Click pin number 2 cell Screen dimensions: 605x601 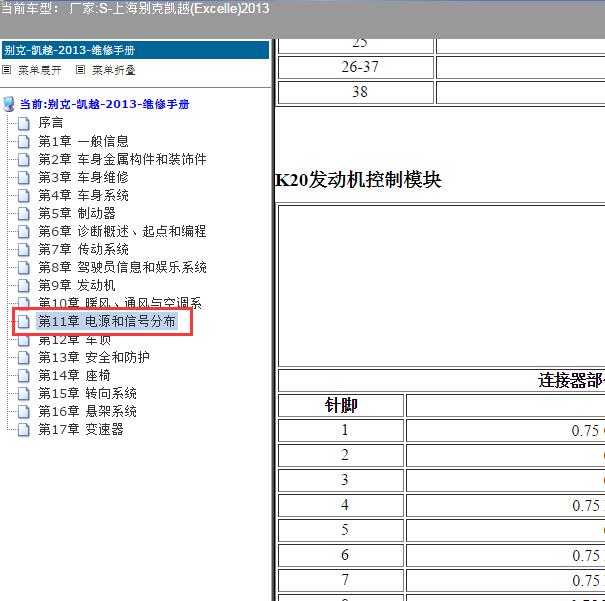coord(341,456)
